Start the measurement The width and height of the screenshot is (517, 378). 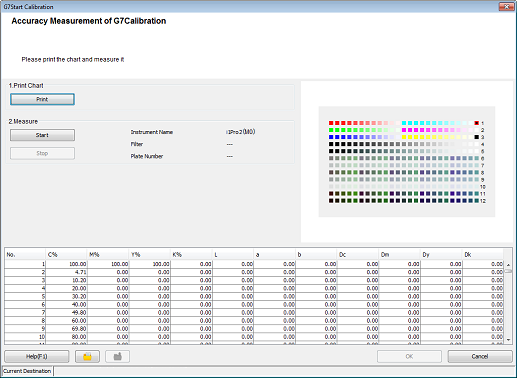[42, 135]
